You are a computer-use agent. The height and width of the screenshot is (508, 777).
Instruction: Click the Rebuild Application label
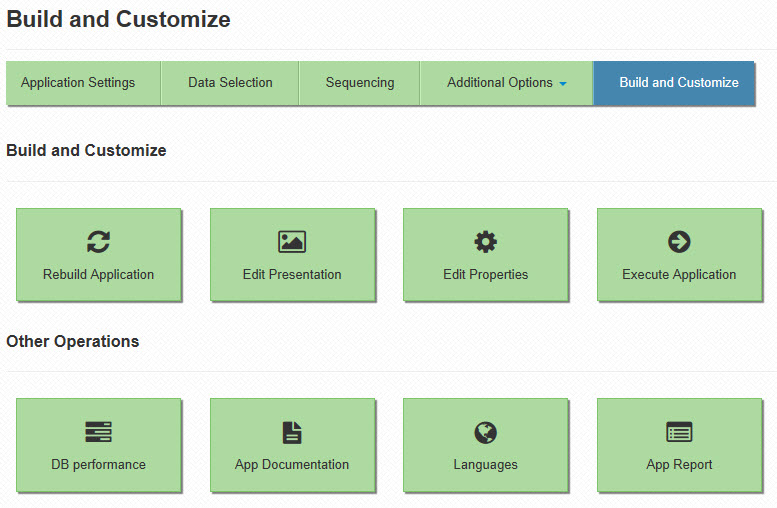point(99,275)
